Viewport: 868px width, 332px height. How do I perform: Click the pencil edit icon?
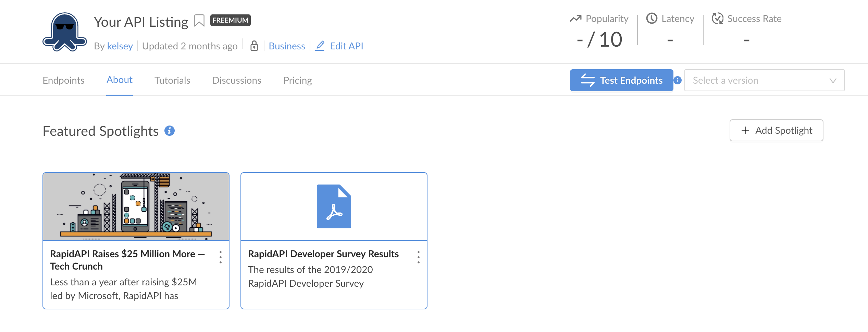tap(320, 46)
